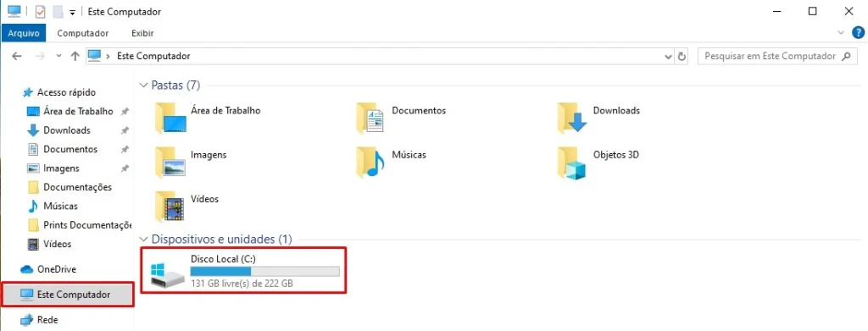Screen dimensions: 868x331
Task: Open the customize quick access toolbar dropdown
Action: (72, 12)
